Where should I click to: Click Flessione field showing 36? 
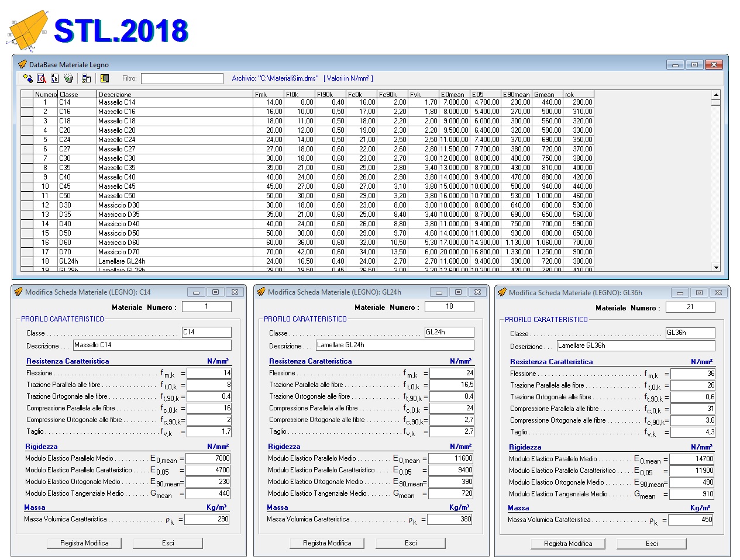[693, 374]
